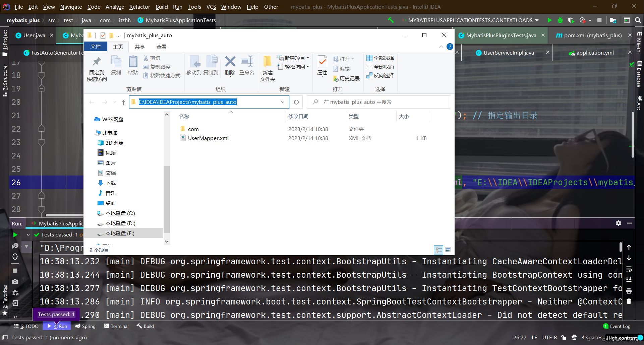Rerun tests in the Run panel
The image size is (644, 345).
tap(15, 235)
